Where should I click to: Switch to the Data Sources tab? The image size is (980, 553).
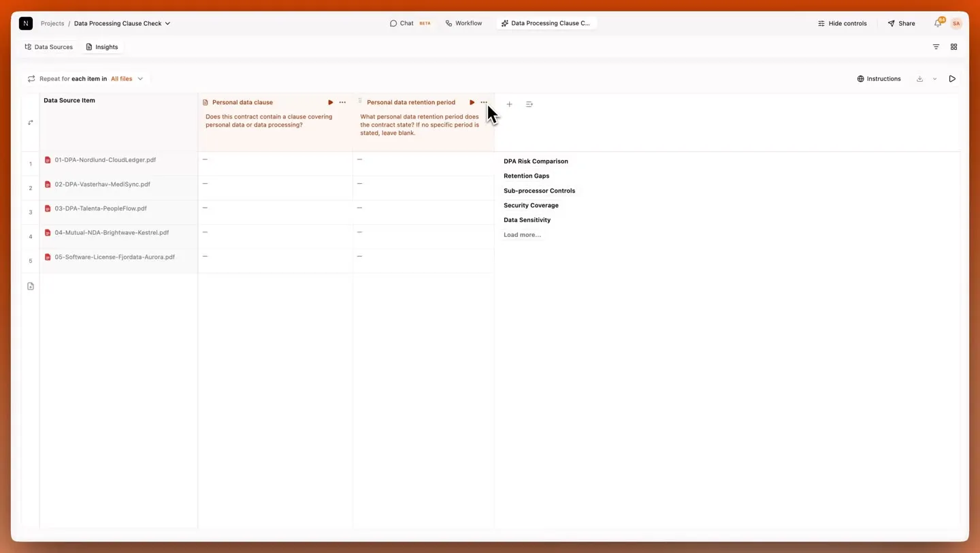49,47
